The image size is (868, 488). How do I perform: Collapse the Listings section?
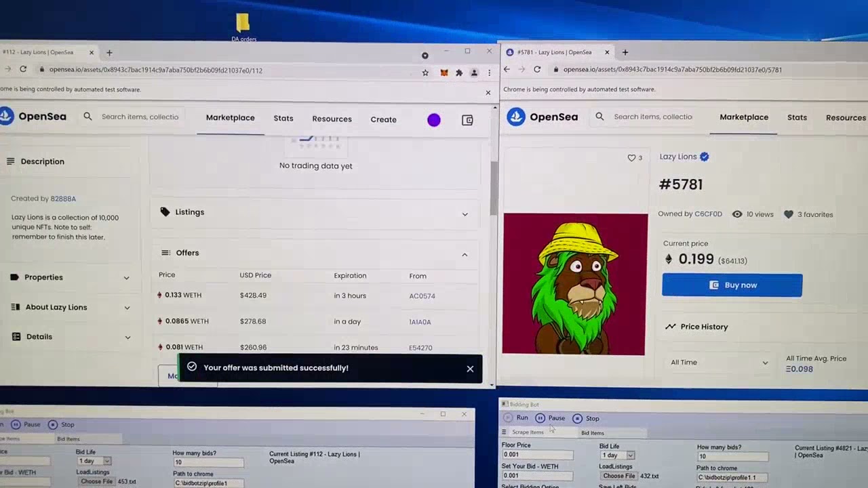click(x=465, y=214)
